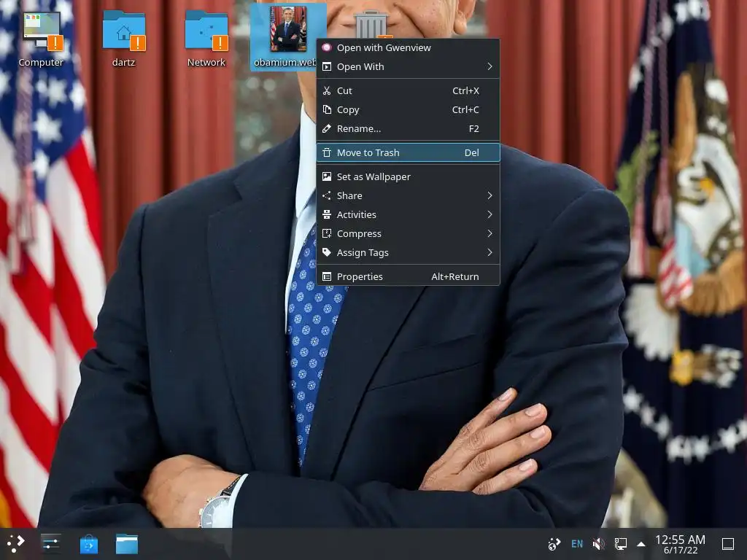Viewport: 747px width, 560px height.
Task: Open the KDE application launcher
Action: (x=15, y=544)
